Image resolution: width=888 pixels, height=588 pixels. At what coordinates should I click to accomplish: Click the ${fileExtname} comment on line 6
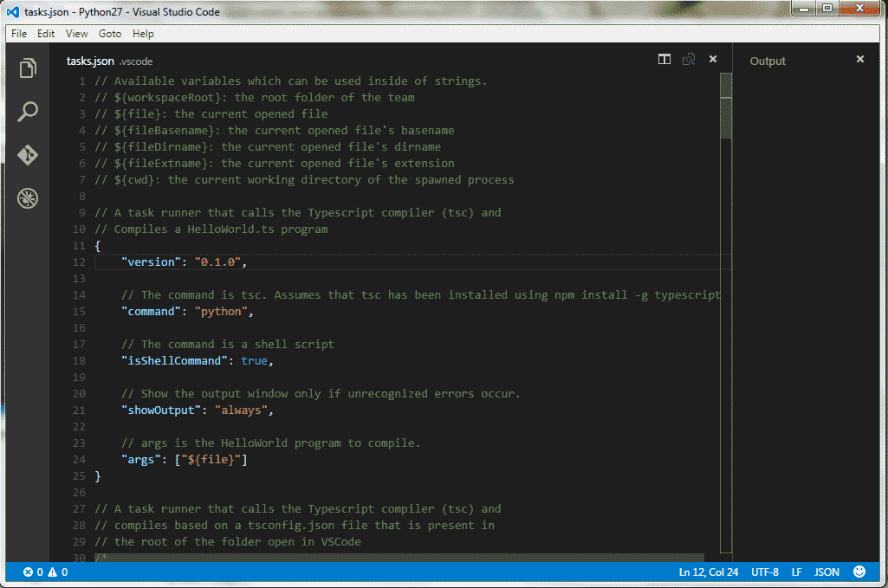point(275,163)
